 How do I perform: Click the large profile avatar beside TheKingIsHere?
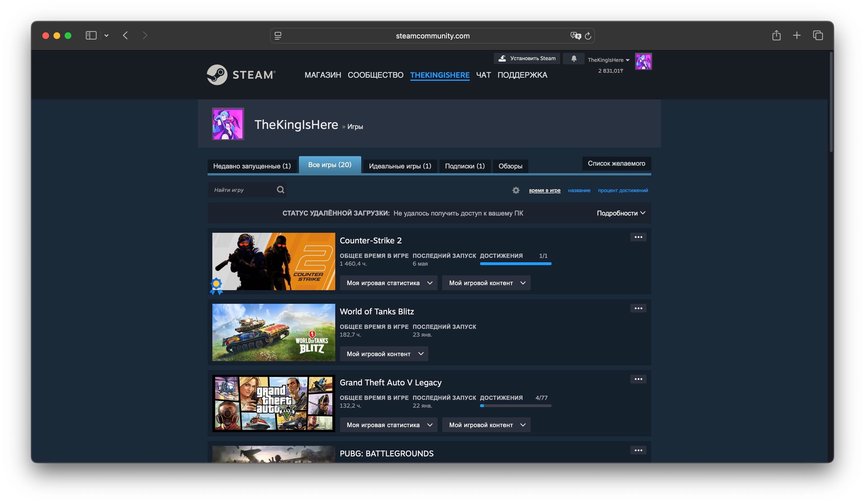click(228, 124)
